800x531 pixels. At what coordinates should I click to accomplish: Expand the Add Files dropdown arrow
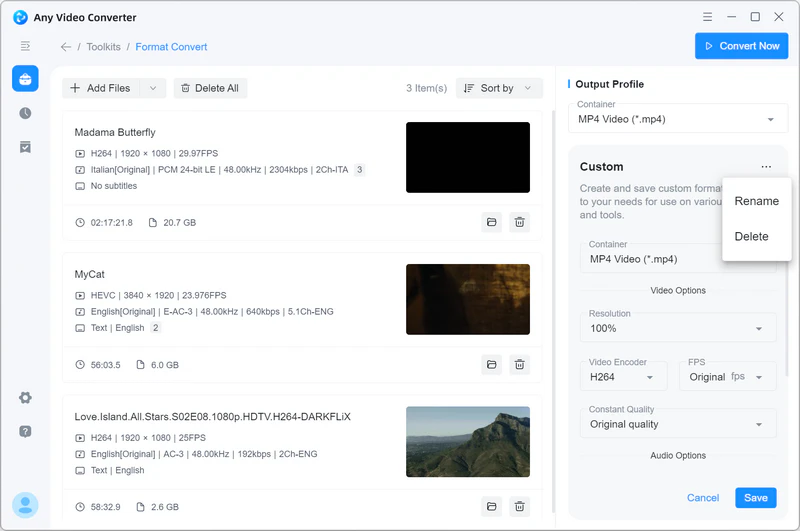point(153,88)
